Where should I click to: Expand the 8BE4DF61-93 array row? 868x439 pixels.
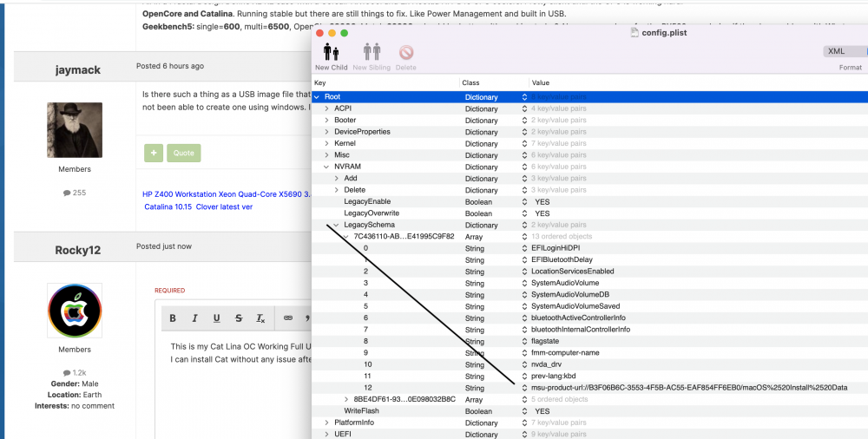(346, 399)
